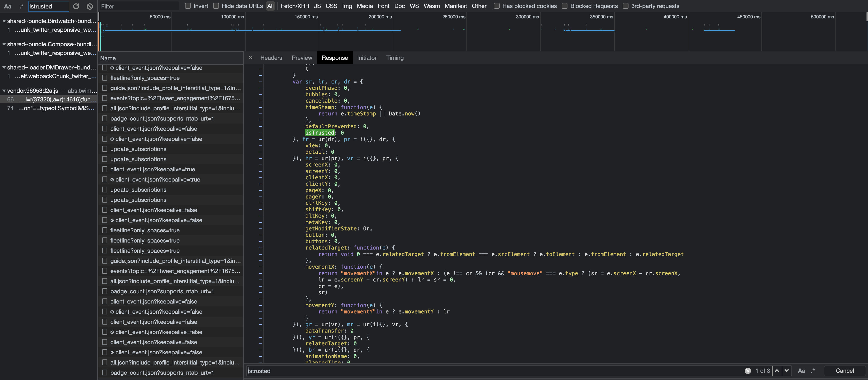Toggle match case Aa in search sidebar

8,6
